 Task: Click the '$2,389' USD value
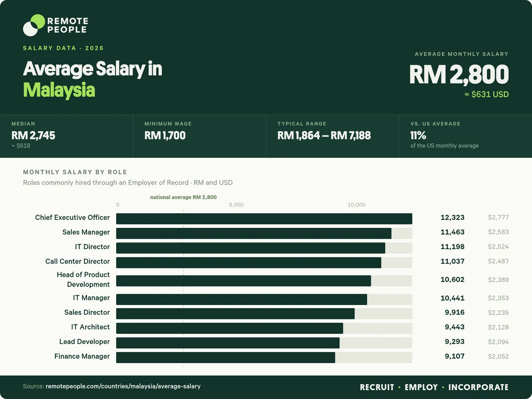coord(498,280)
